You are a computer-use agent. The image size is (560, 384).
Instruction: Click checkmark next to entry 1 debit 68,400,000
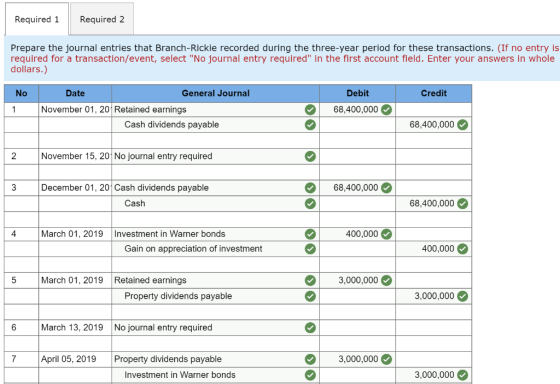[x=386, y=110]
